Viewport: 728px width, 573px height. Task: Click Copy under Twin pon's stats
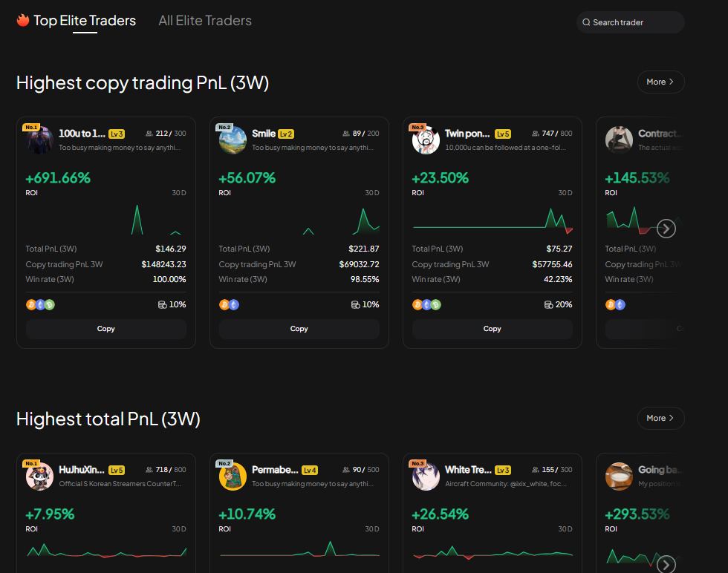[x=492, y=328]
